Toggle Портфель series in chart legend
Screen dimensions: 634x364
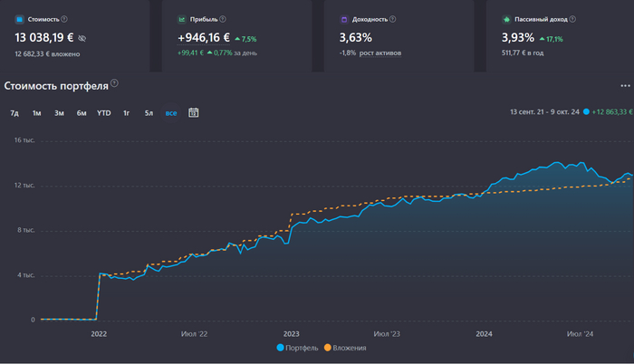click(298, 348)
